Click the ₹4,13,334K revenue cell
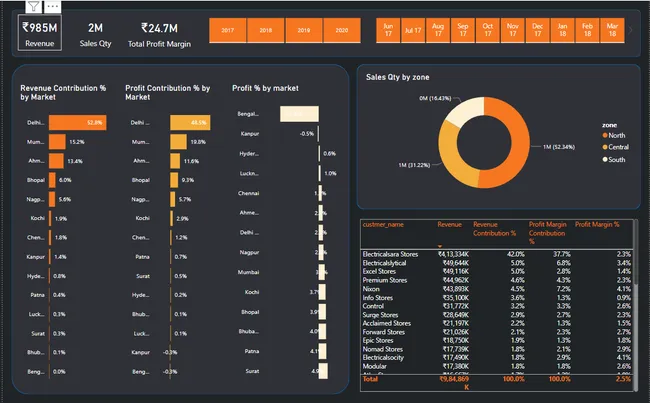 [x=453, y=254]
